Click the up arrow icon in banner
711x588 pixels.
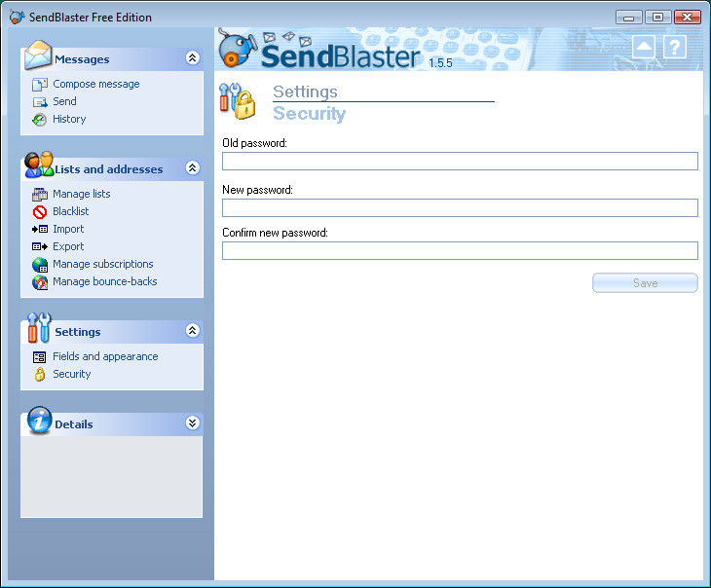coord(644,47)
